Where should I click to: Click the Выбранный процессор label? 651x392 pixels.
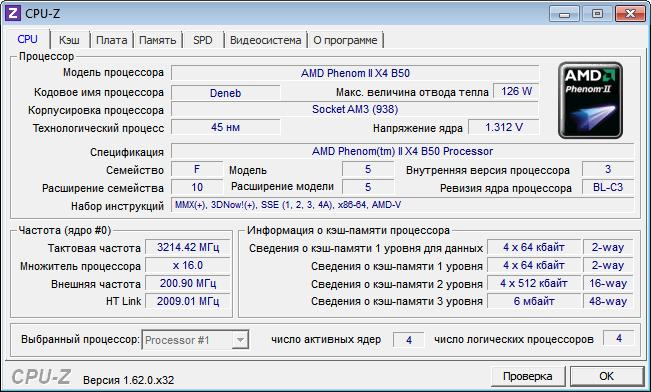(80, 339)
